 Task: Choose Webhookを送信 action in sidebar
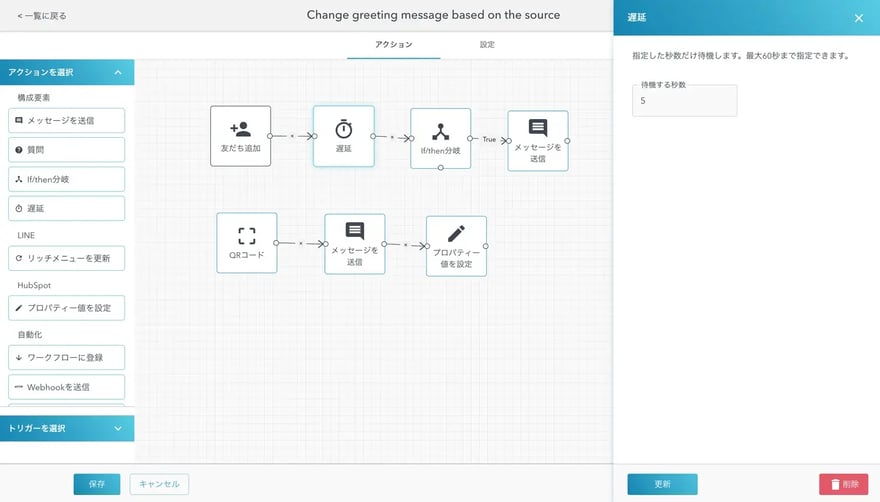pos(68,387)
